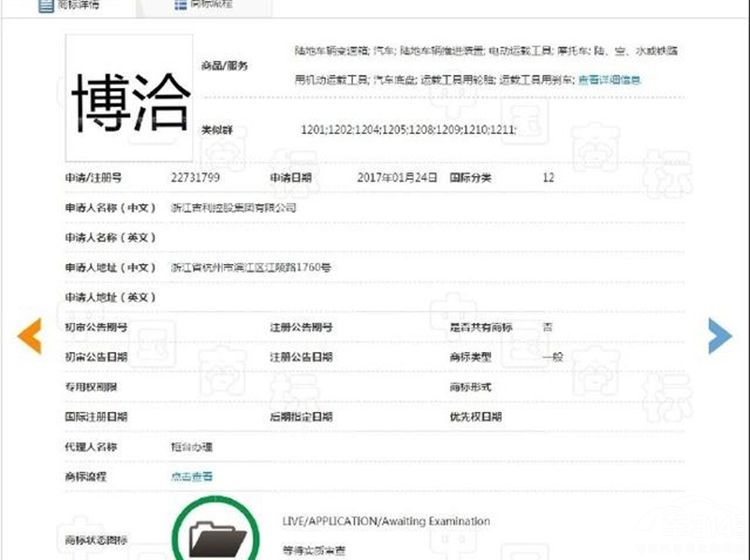Click the agent name value 柜台办理
Viewport: 750px width, 560px height.
pos(192,447)
